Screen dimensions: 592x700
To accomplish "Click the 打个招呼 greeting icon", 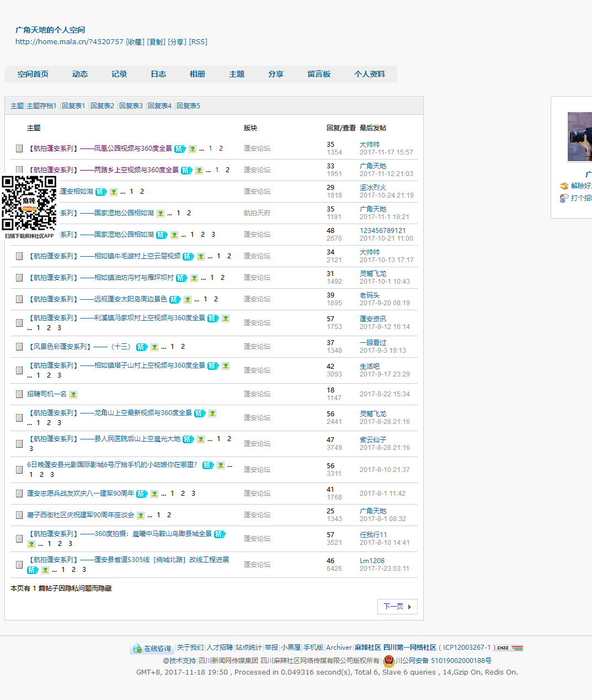I will click(x=564, y=198).
